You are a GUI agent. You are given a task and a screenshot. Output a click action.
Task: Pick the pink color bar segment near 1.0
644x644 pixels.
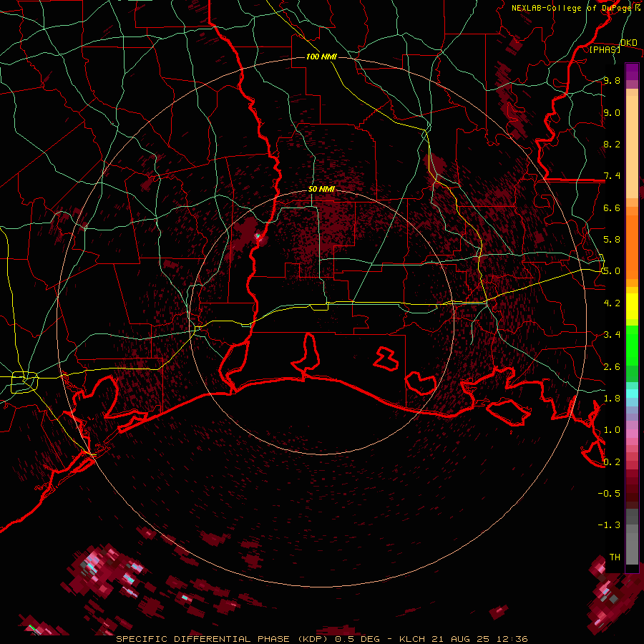[632, 433]
